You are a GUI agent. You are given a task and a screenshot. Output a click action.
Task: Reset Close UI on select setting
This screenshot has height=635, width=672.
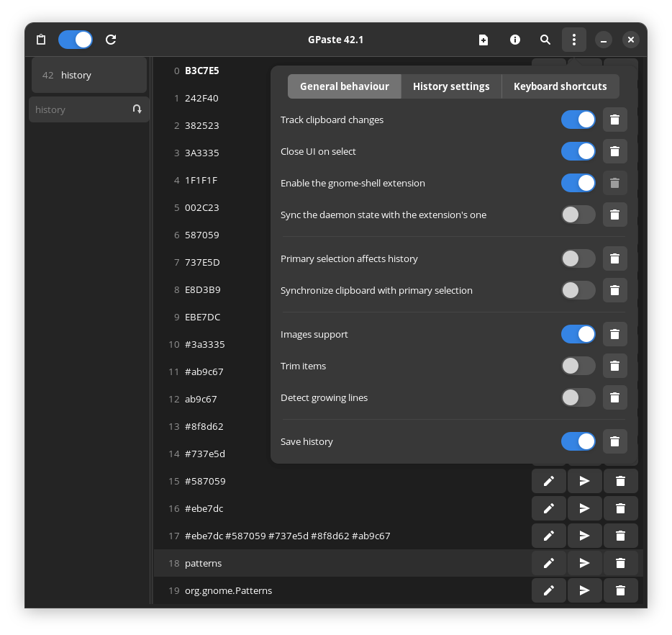[x=615, y=151]
